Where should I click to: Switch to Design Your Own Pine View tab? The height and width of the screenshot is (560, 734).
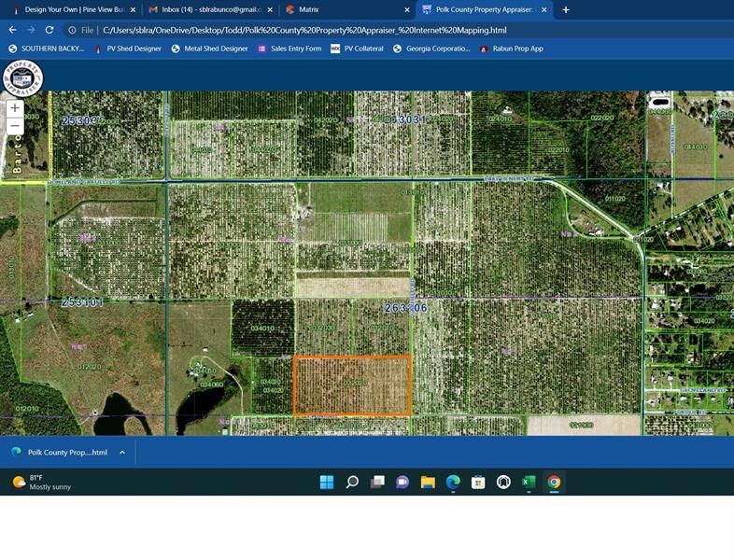pyautogui.click(x=73, y=10)
